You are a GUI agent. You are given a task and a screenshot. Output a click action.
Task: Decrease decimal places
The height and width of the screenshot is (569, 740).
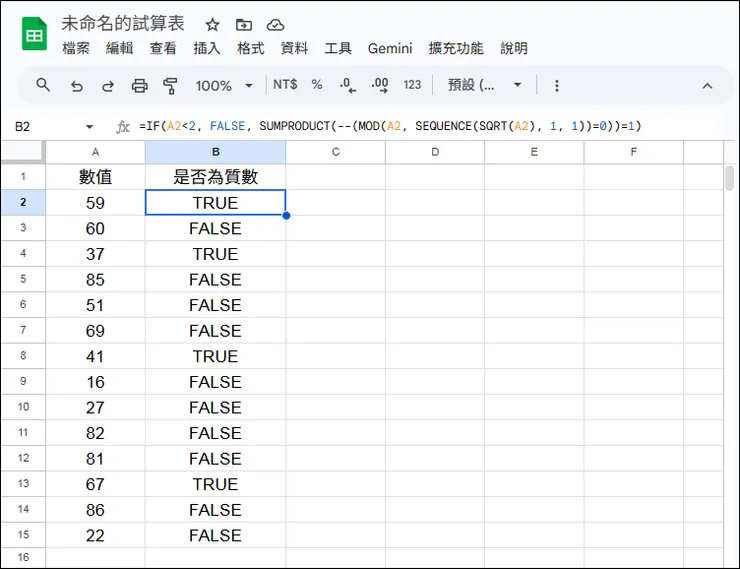point(348,85)
